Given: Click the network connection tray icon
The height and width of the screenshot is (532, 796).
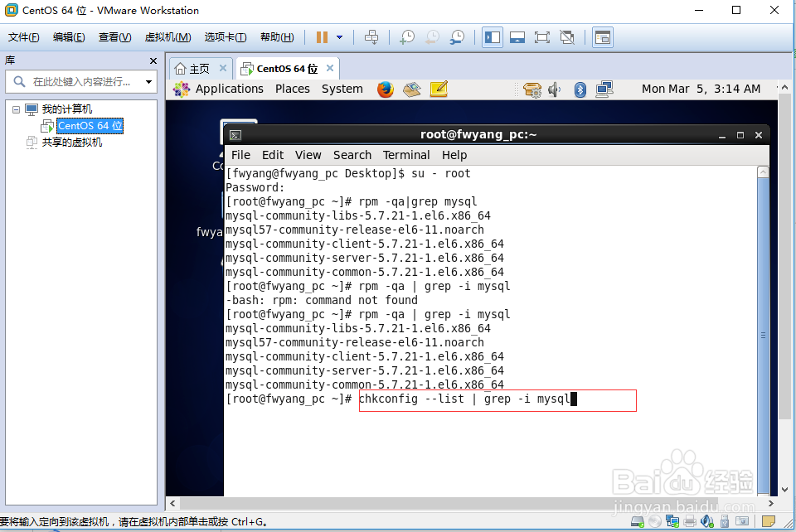Looking at the screenshot, I should pyautogui.click(x=604, y=89).
